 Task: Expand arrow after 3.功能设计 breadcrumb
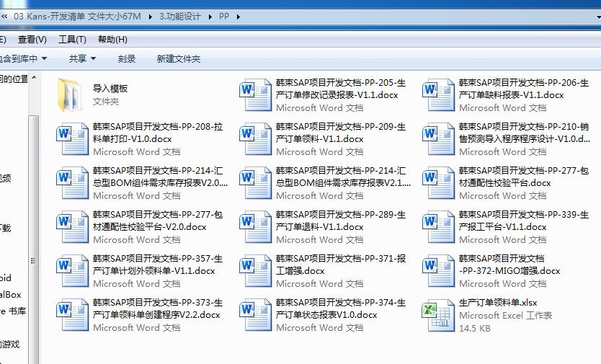click(210, 17)
